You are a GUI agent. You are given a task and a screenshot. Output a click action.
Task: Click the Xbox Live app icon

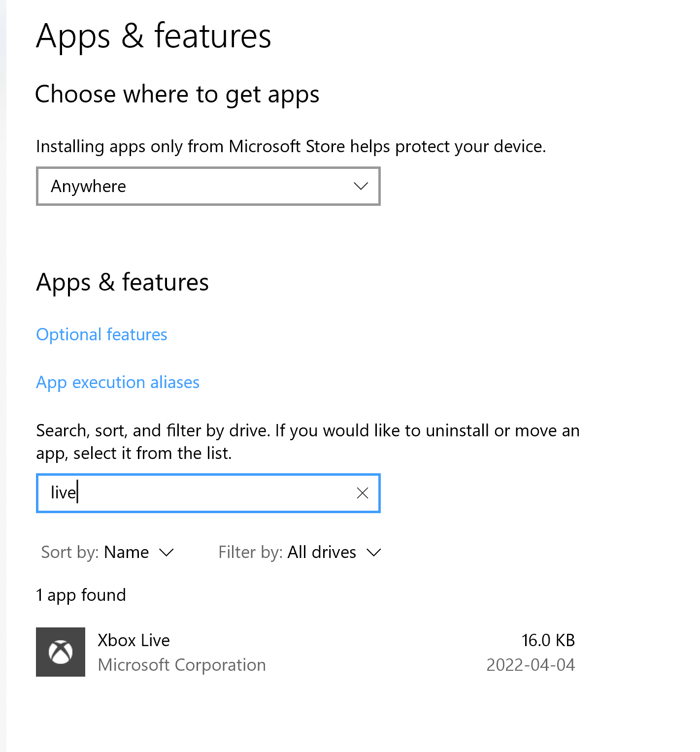[x=60, y=652]
